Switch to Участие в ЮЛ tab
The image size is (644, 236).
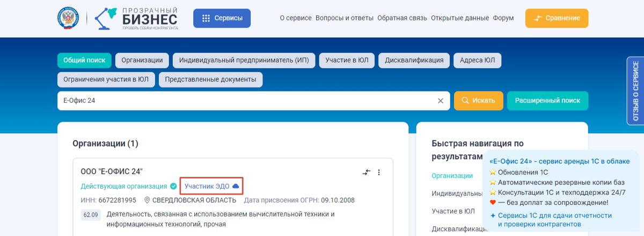[347, 60]
